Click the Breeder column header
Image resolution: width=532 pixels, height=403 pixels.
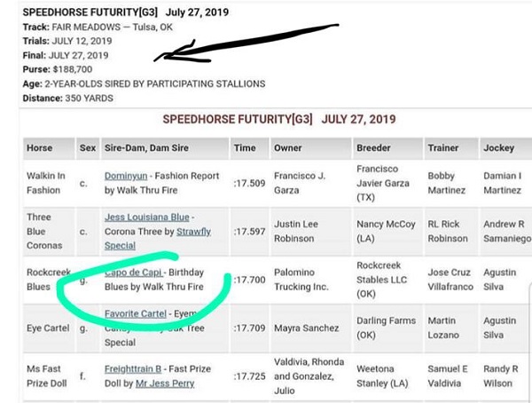click(387, 148)
